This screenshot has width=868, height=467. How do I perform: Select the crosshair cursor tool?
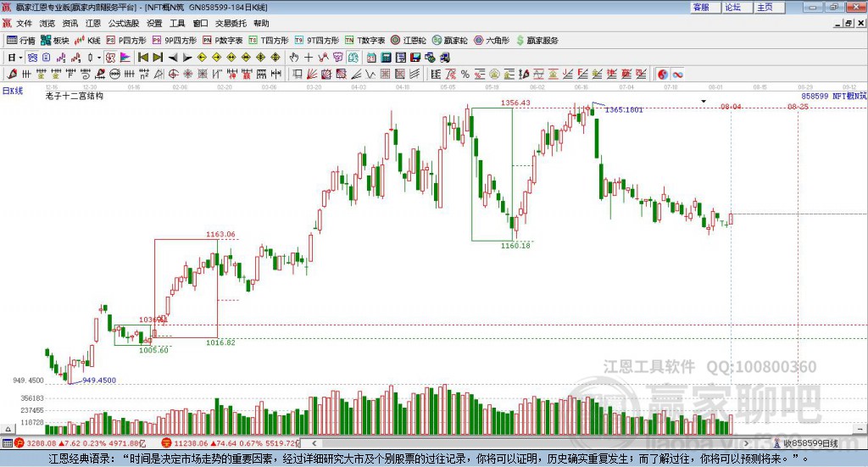[x=309, y=58]
